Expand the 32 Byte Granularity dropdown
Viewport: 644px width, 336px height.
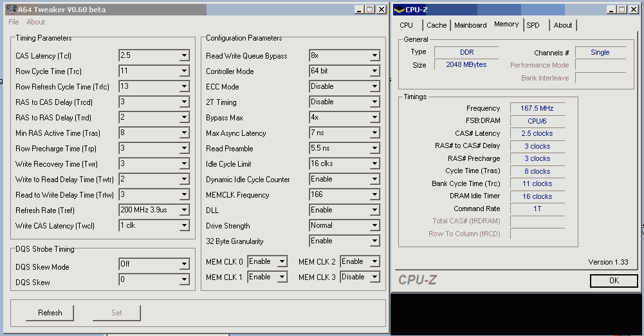pyautogui.click(x=374, y=241)
